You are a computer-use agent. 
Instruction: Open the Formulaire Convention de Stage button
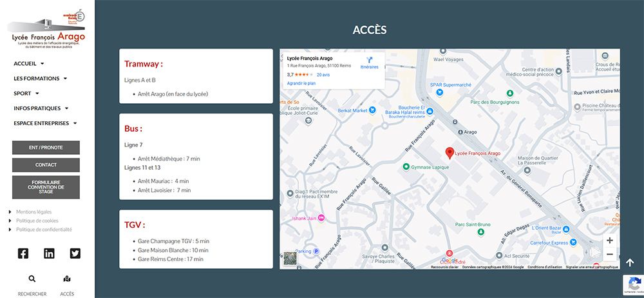[x=46, y=187]
